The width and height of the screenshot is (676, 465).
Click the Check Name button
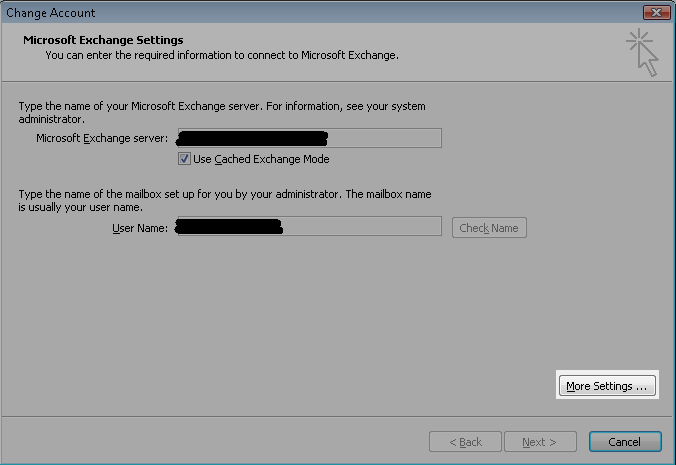coord(489,228)
